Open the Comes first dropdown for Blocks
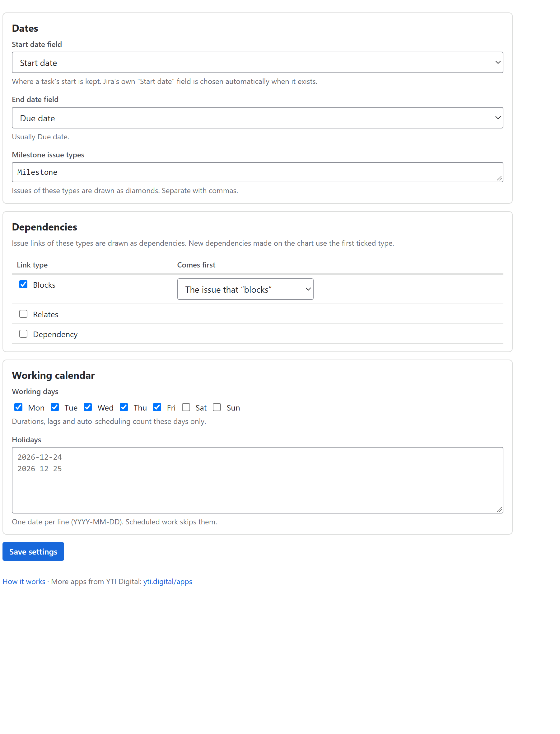Image resolution: width=560 pixels, height=734 pixels. click(x=245, y=289)
